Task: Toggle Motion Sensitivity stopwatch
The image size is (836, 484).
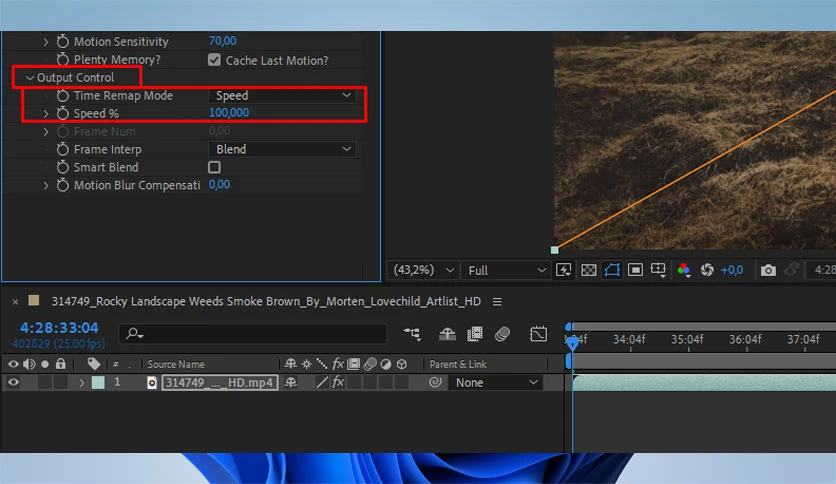Action: click(x=62, y=41)
